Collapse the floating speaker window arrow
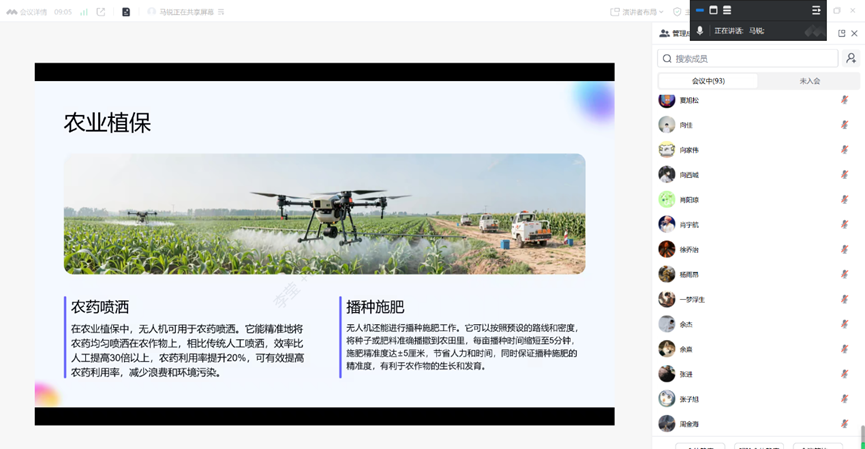Image resolution: width=865 pixels, height=449 pixels. (x=816, y=10)
